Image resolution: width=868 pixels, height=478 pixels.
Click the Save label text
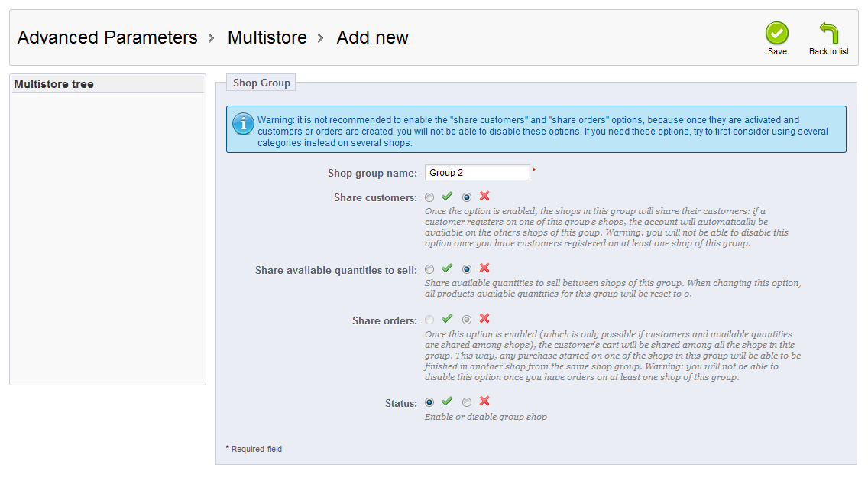coord(777,51)
